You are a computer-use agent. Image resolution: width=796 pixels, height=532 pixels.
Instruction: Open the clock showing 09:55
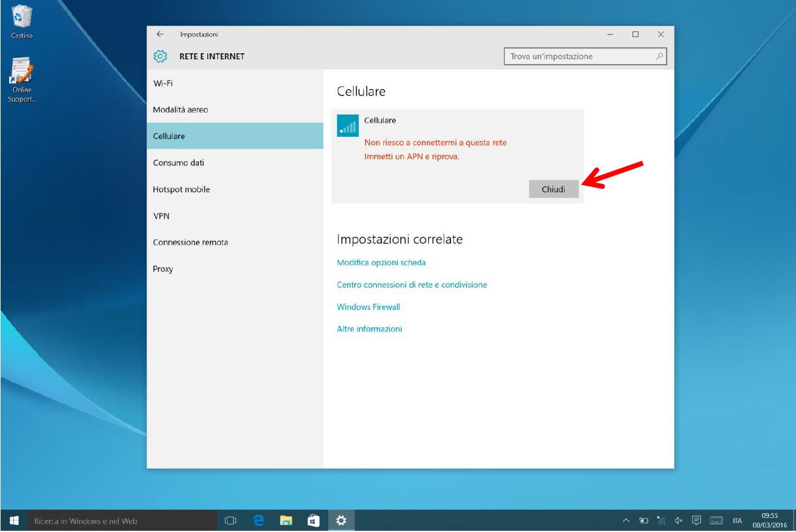tap(770, 521)
